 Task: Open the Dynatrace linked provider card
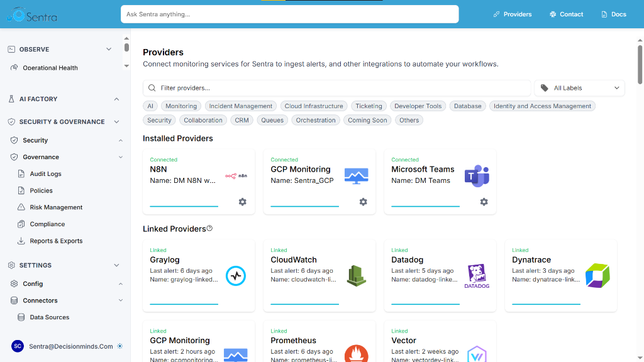tap(560, 275)
